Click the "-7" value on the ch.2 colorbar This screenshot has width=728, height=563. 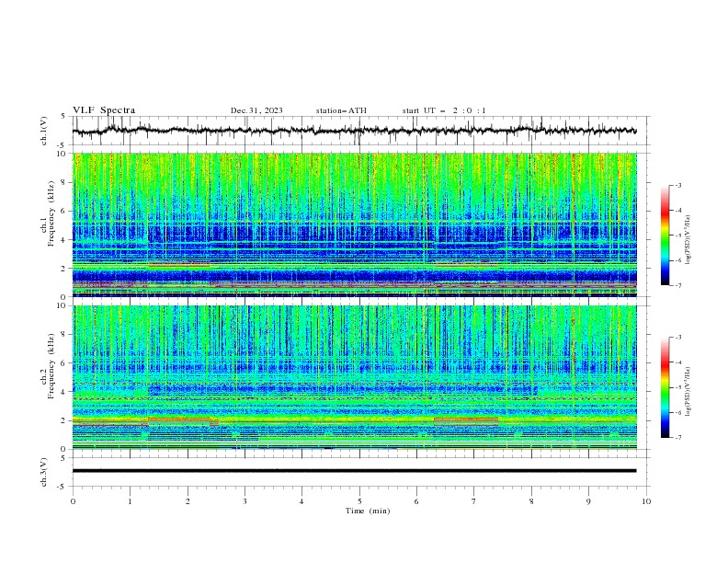pos(677,438)
